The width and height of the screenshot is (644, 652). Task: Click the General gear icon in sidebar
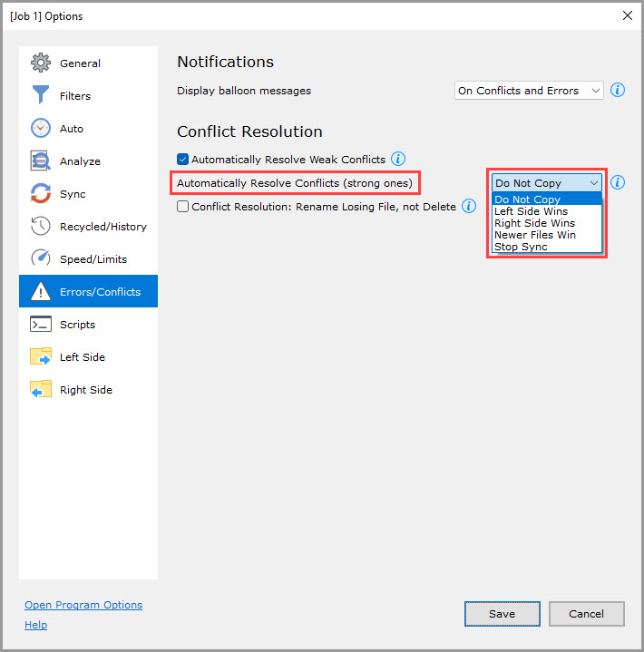41,63
